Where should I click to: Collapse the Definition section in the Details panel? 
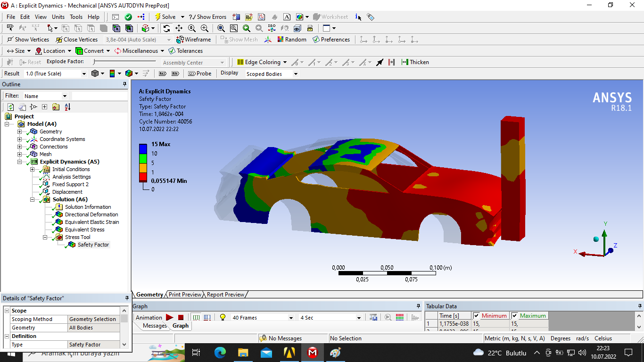point(7,336)
